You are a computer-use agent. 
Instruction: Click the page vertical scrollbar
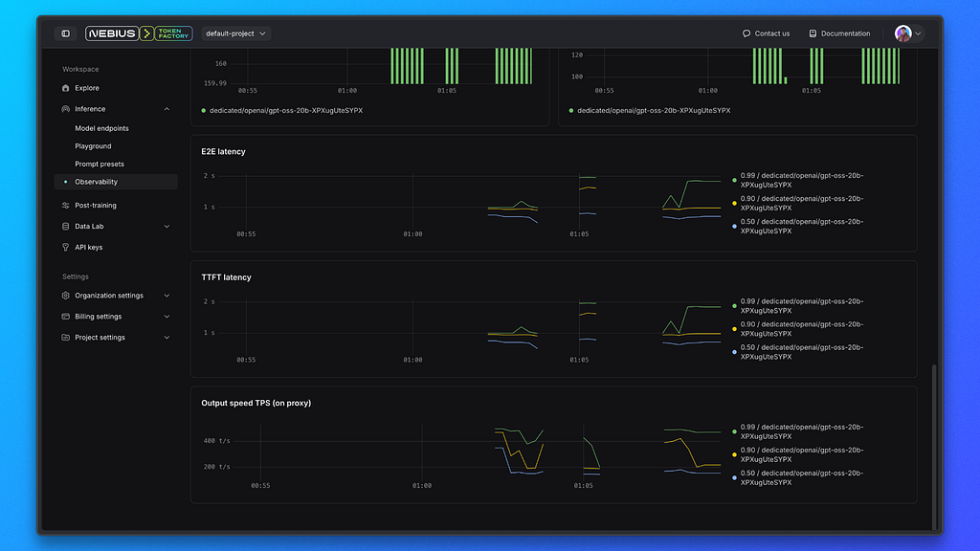[x=934, y=447]
